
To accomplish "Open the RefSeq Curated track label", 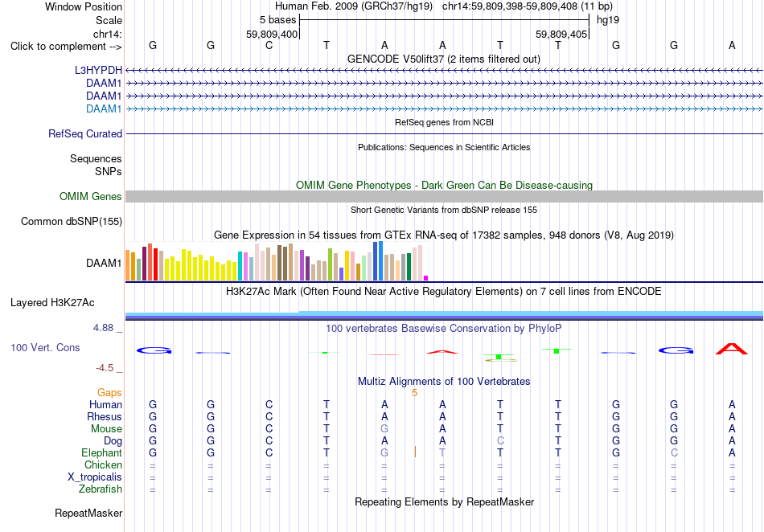I will [x=85, y=133].
